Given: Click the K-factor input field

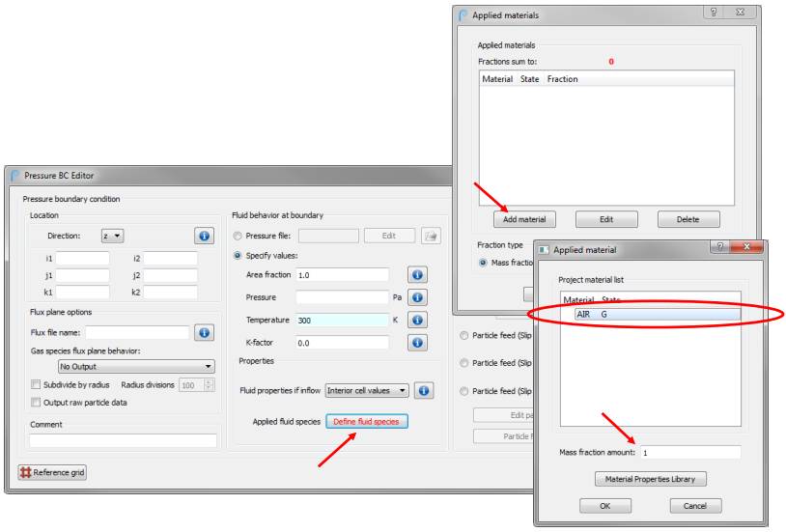Looking at the screenshot, I should click(x=343, y=343).
